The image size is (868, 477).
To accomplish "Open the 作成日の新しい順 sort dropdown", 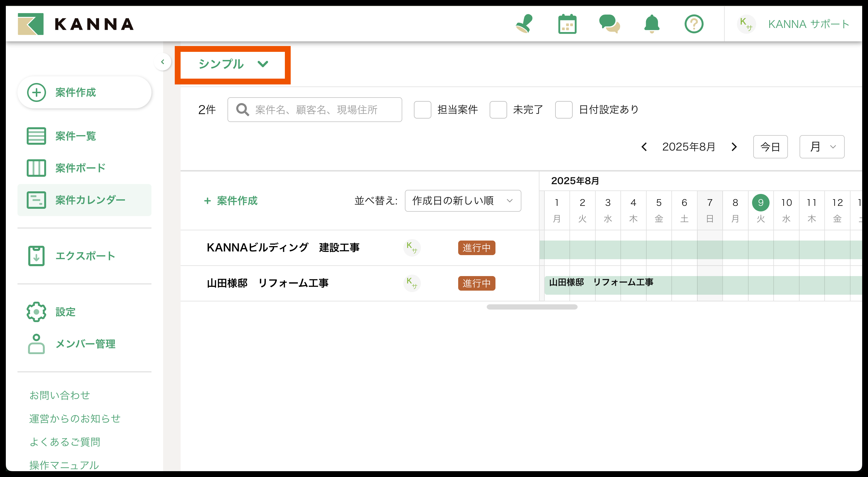I will (463, 201).
